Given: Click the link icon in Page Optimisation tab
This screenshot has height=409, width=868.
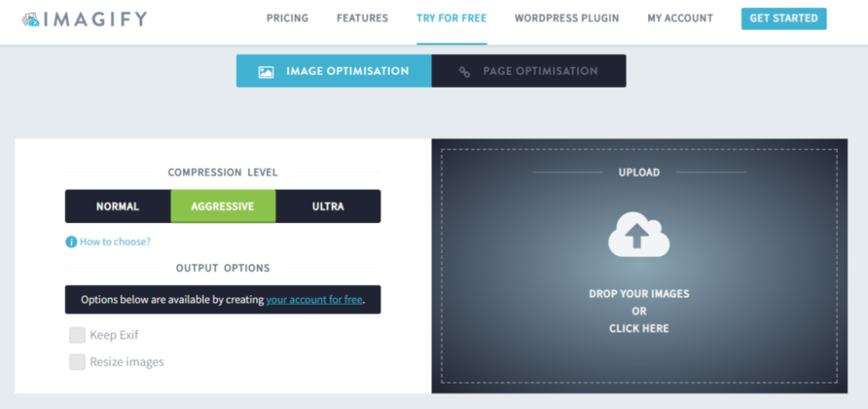Looking at the screenshot, I should 464,72.
